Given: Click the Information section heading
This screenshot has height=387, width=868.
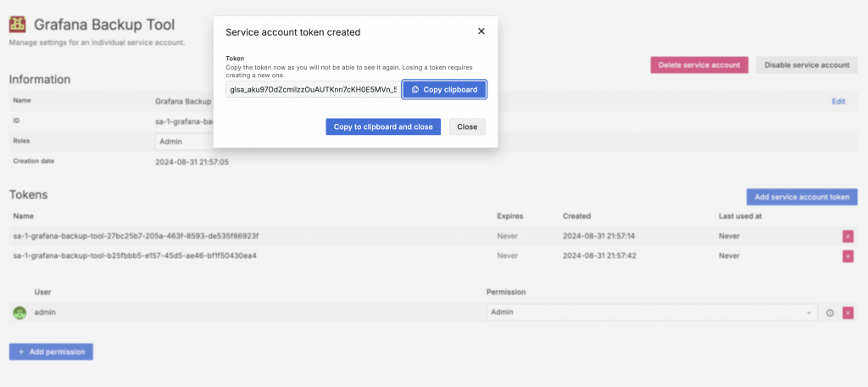Looking at the screenshot, I should (x=40, y=79).
